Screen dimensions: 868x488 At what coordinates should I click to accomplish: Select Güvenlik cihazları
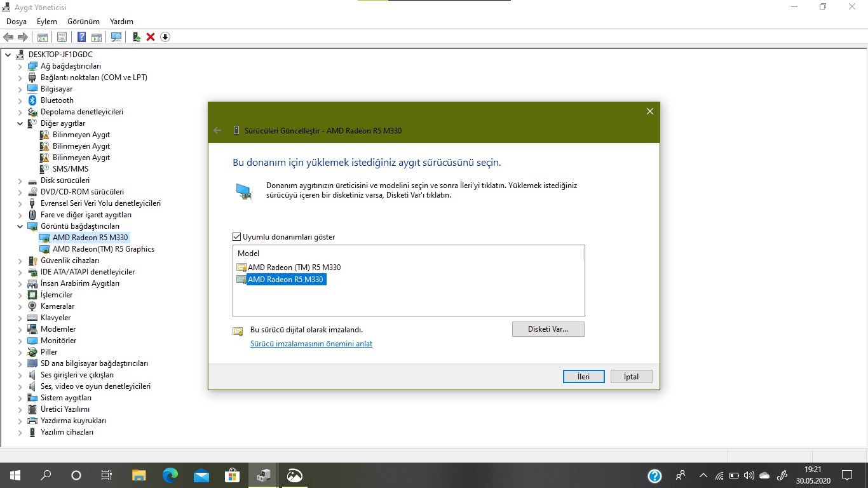(x=70, y=261)
